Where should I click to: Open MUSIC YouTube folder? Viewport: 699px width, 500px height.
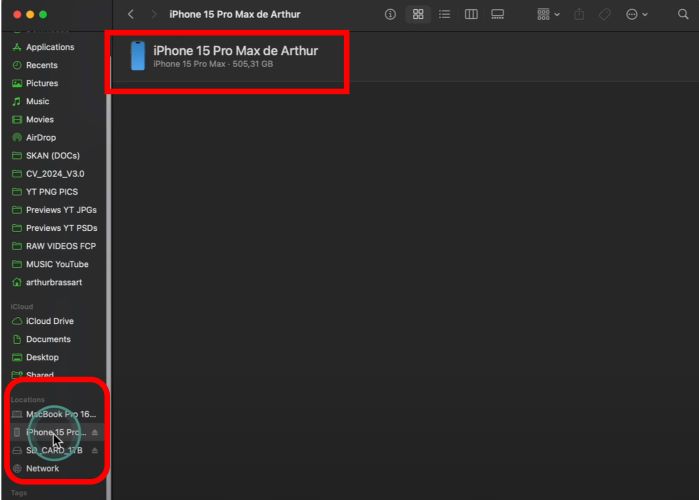tap(57, 264)
